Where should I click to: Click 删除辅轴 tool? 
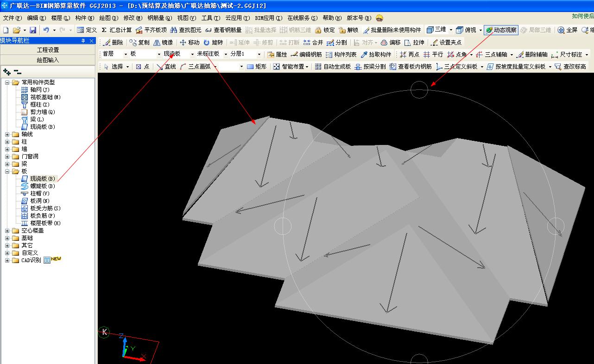[532, 54]
